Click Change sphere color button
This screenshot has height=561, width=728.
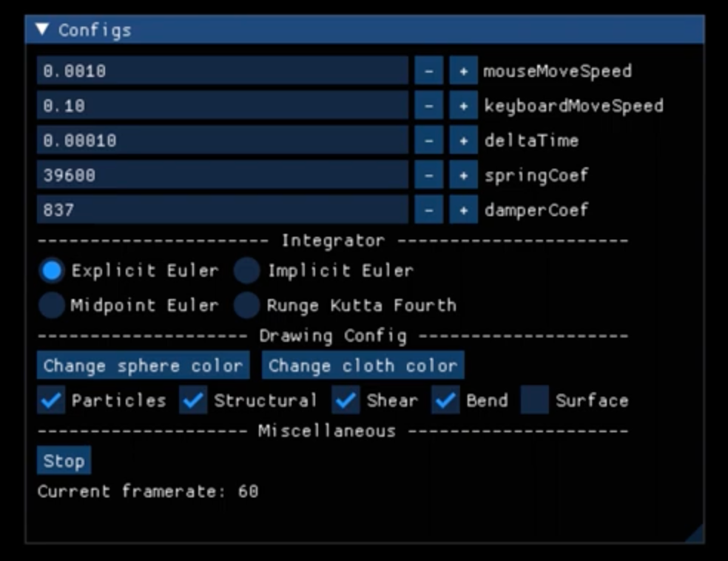pos(143,366)
